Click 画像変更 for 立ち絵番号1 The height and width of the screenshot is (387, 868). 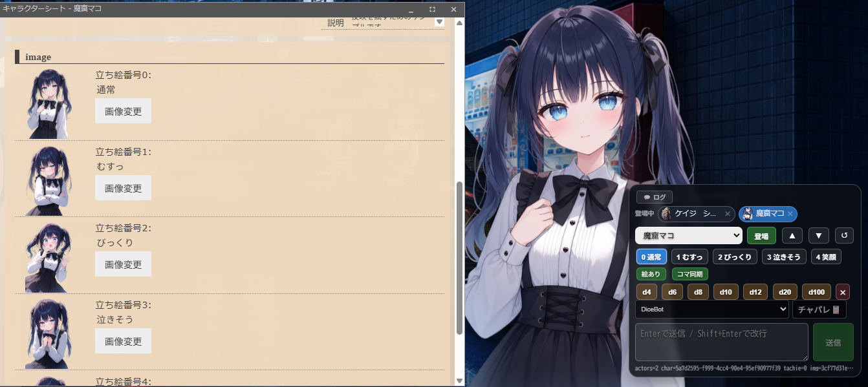tap(123, 188)
